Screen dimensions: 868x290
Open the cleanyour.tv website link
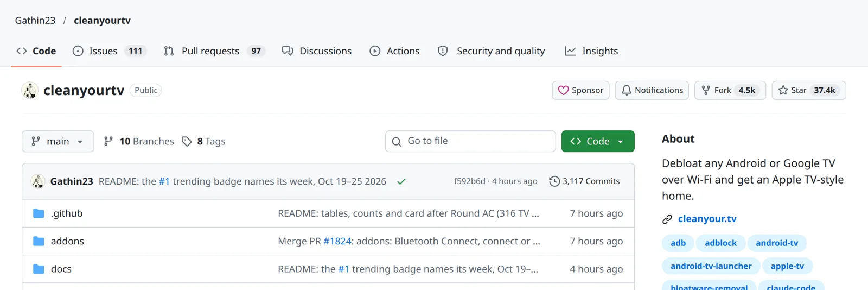pyautogui.click(x=707, y=219)
